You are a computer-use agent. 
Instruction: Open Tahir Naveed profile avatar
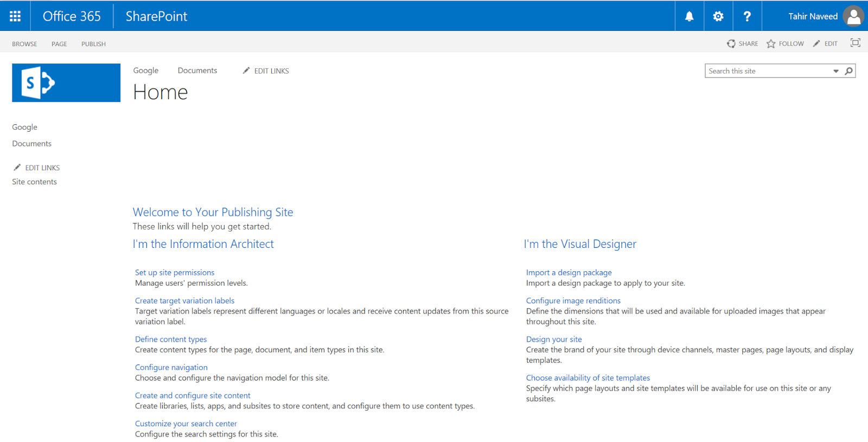[x=853, y=16]
